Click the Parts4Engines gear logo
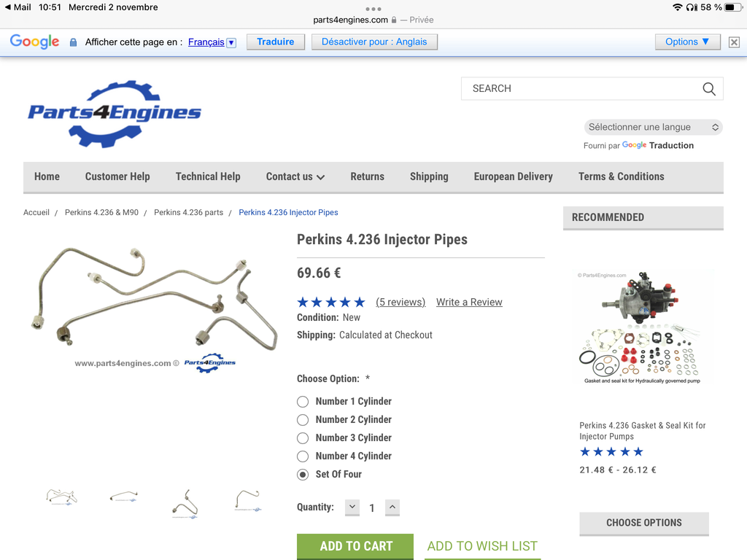Image resolution: width=747 pixels, height=560 pixels. [x=115, y=114]
